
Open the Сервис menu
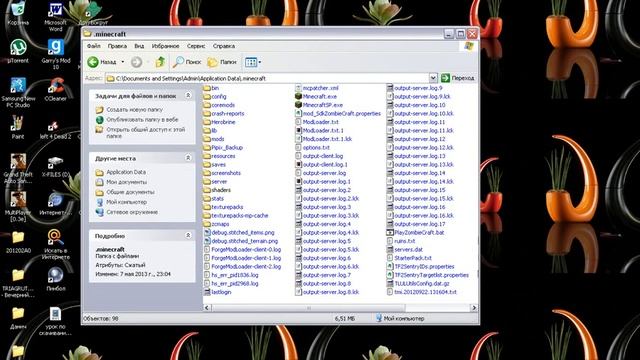pyautogui.click(x=196, y=46)
